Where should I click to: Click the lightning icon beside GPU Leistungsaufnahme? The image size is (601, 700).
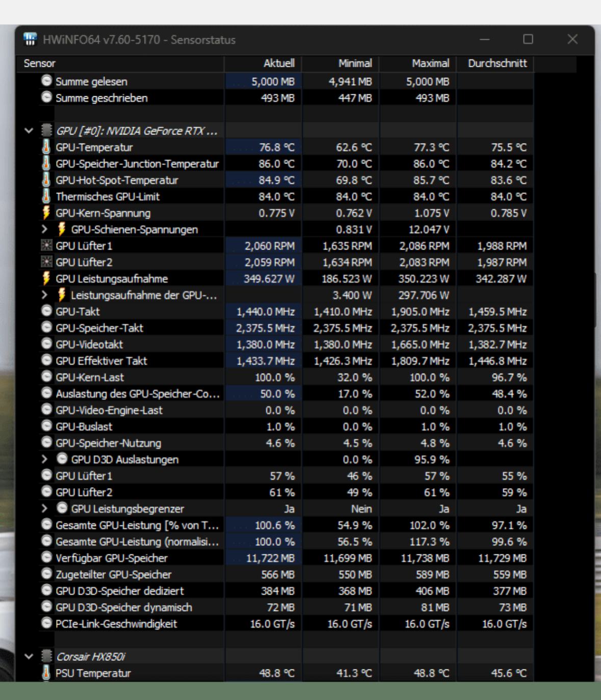point(46,278)
